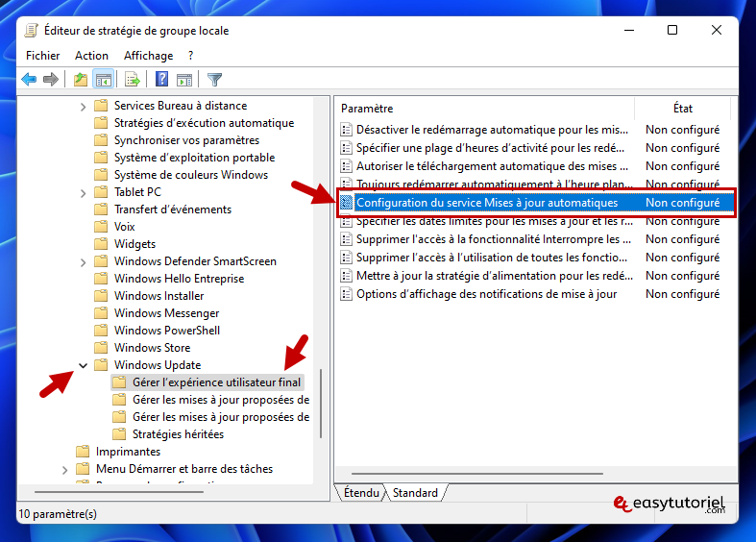Select Système d'exploitation portable folder
This screenshot has height=542, width=756.
point(194,158)
